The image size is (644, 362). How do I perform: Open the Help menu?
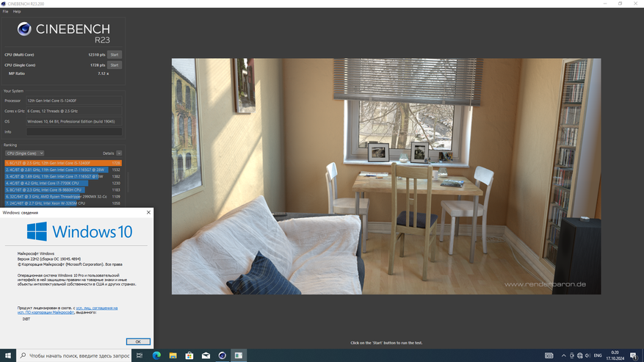(17, 12)
